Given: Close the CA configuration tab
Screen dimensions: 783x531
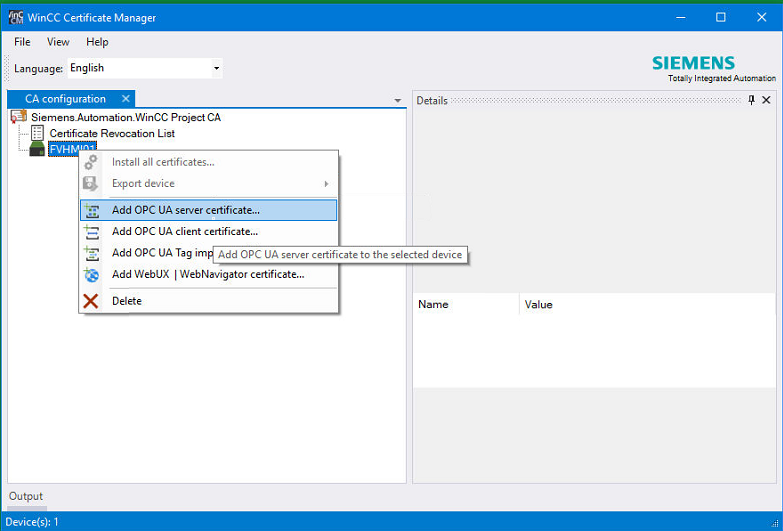Looking at the screenshot, I should click(x=126, y=99).
